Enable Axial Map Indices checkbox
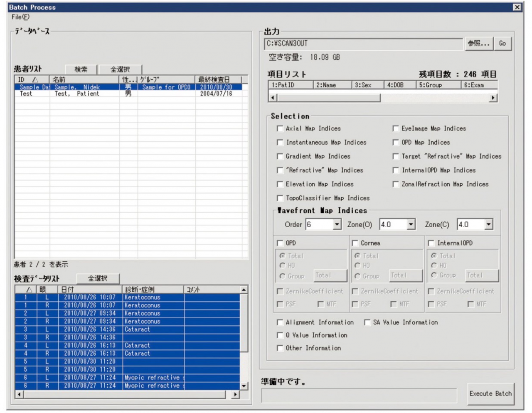Screen dimensions: 532x413 pos(280,129)
